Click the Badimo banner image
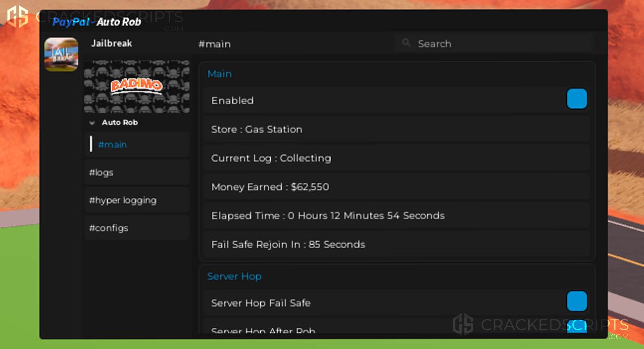 tap(137, 87)
